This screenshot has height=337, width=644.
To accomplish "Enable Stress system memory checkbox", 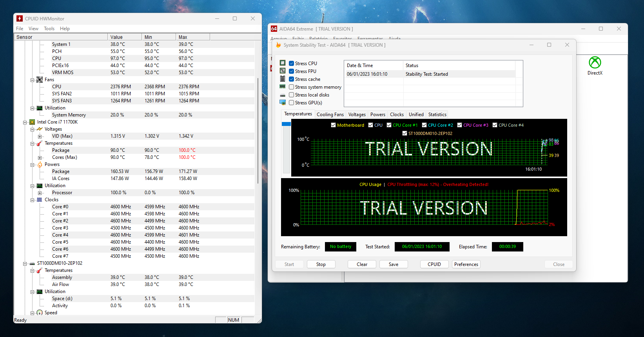I will (x=292, y=87).
